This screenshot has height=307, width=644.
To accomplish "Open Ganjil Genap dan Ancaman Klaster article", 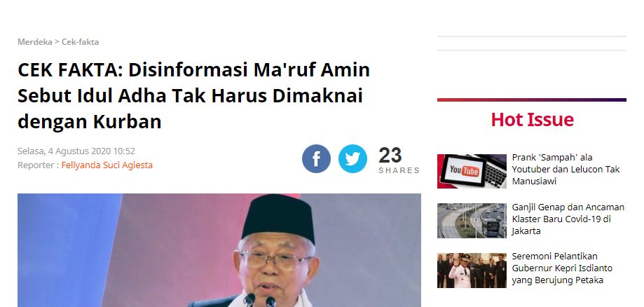I will point(568,219).
